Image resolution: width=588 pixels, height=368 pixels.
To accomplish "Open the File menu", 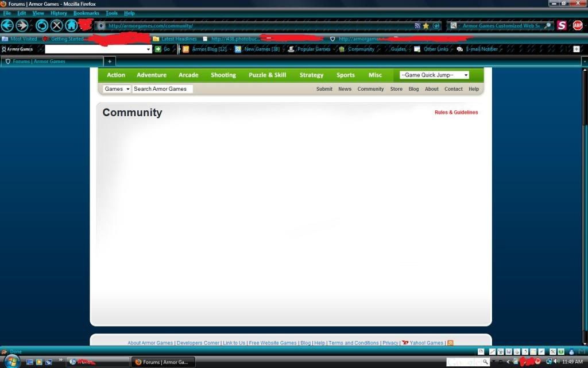I will point(7,13).
